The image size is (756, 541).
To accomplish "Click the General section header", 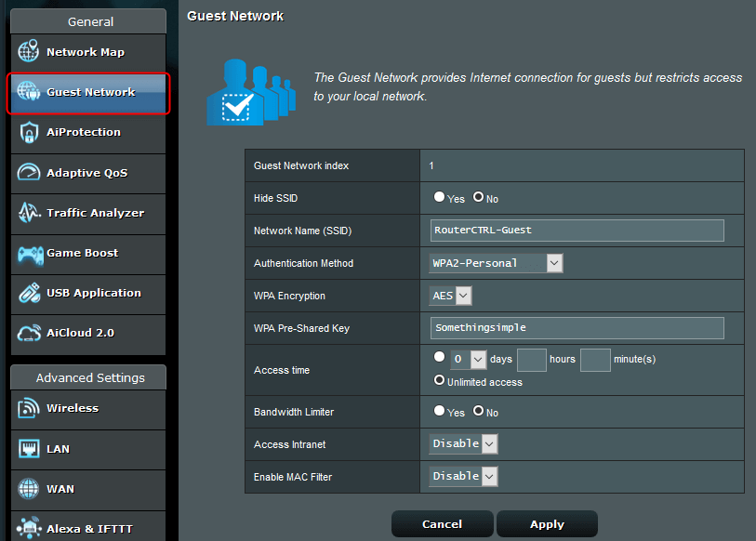I will pos(88,21).
